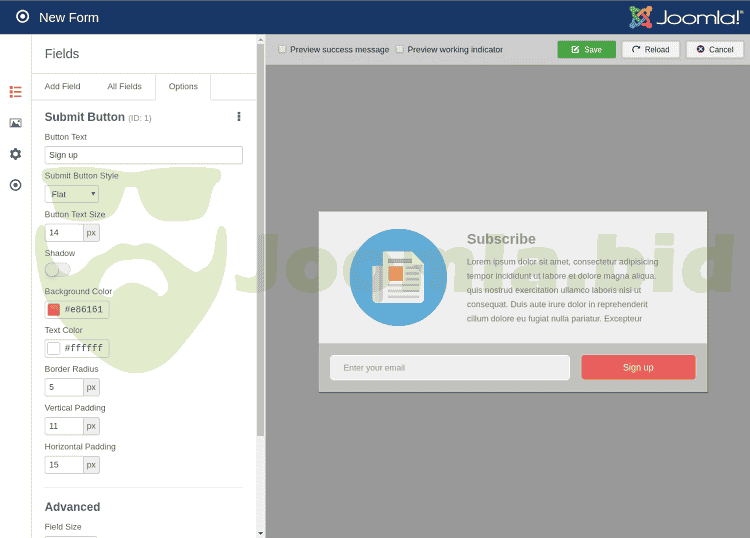Switch to the All Fields tab
750x538 pixels.
(x=124, y=87)
